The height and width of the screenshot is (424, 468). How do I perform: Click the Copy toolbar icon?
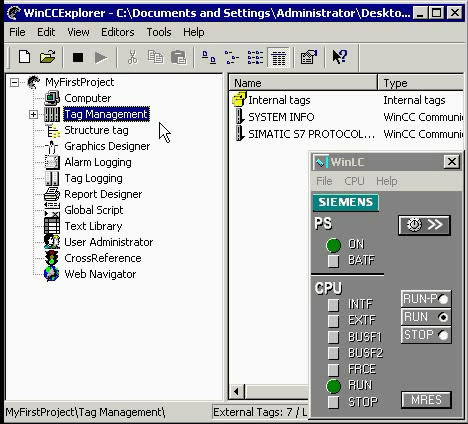155,57
